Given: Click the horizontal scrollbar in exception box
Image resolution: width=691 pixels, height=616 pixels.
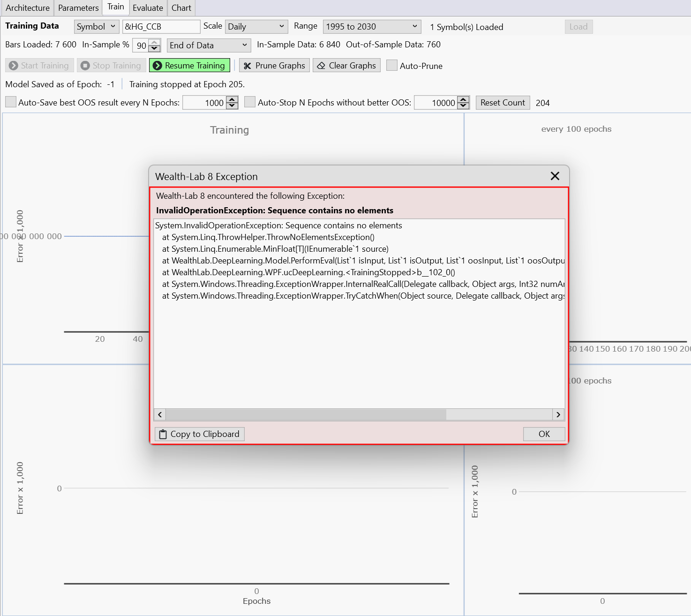Looking at the screenshot, I should click(306, 414).
